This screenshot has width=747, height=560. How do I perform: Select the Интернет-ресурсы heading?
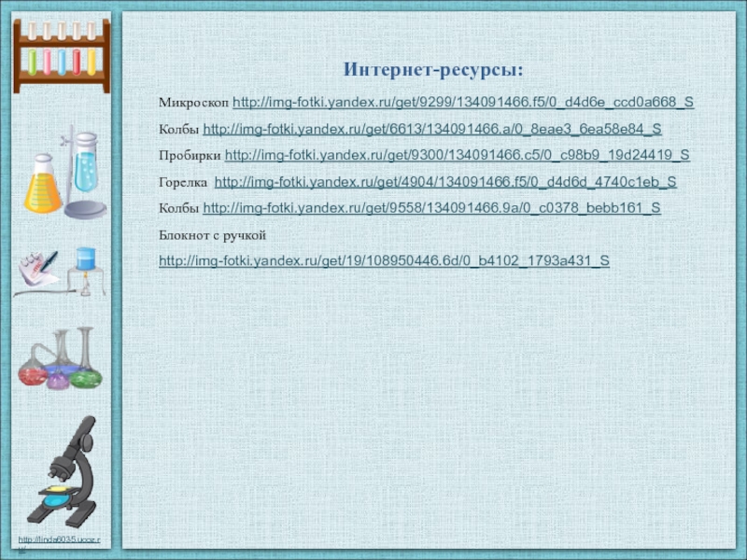(x=433, y=70)
